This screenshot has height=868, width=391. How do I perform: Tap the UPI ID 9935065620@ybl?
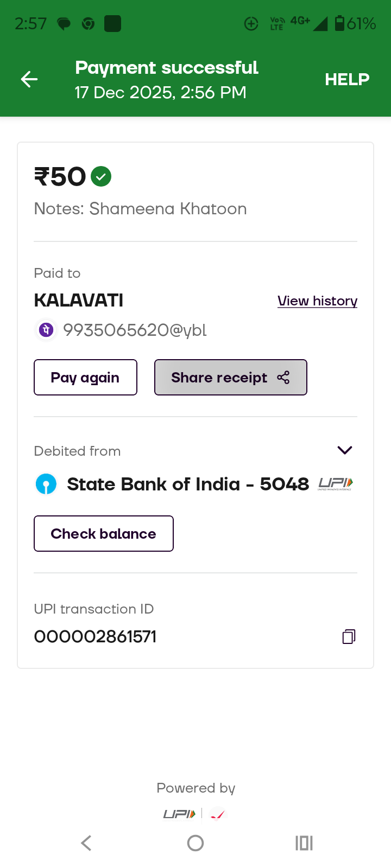tap(135, 330)
